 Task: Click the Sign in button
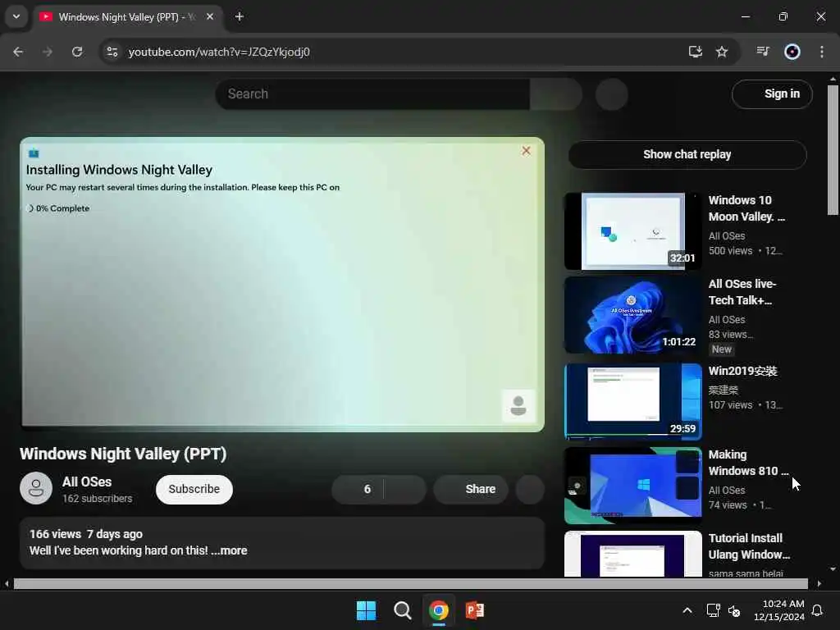coord(772,94)
